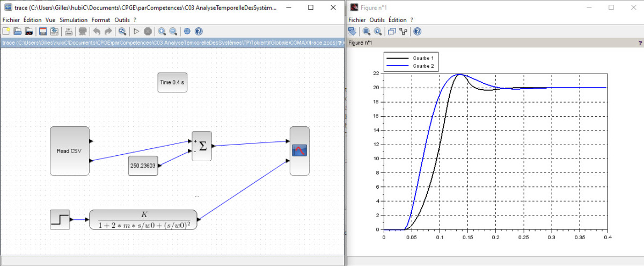Open Xcos demonstrations gear icon
The image size is (644, 266).
pos(187,32)
